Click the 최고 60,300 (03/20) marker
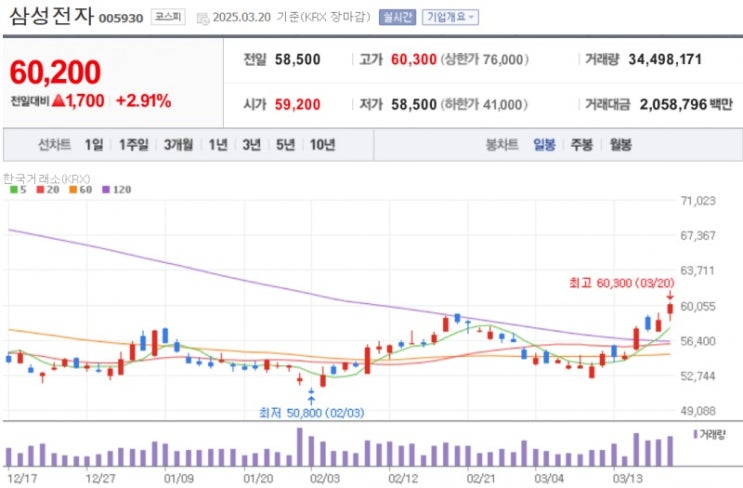743x488 pixels. click(x=621, y=283)
